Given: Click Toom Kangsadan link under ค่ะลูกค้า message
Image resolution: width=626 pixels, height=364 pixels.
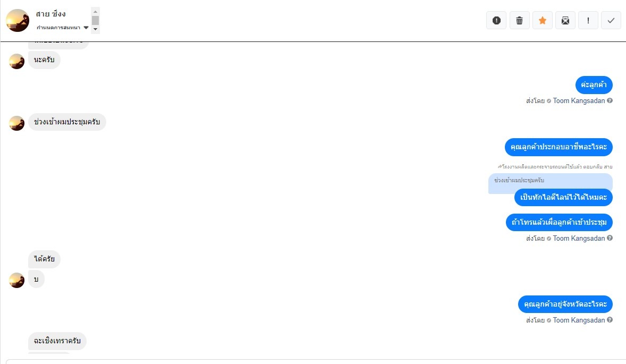Looking at the screenshot, I should pos(579,100).
